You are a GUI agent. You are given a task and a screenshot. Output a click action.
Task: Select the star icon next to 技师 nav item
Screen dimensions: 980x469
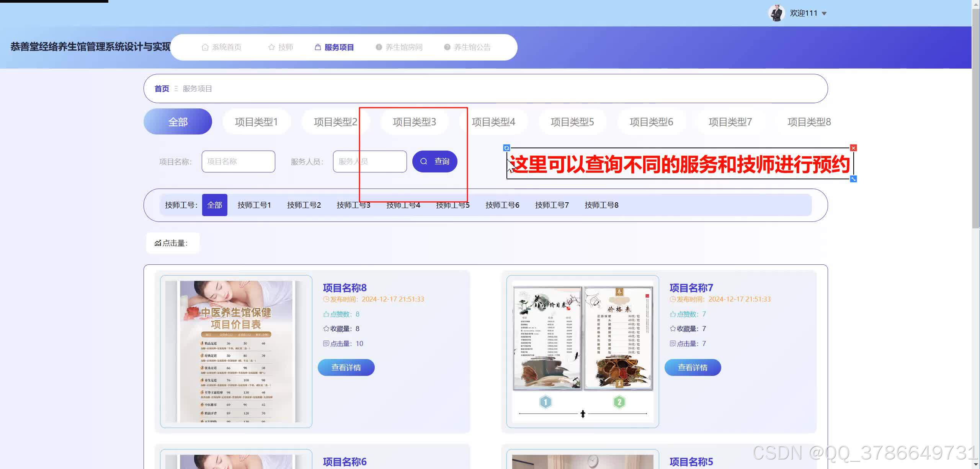(x=272, y=47)
